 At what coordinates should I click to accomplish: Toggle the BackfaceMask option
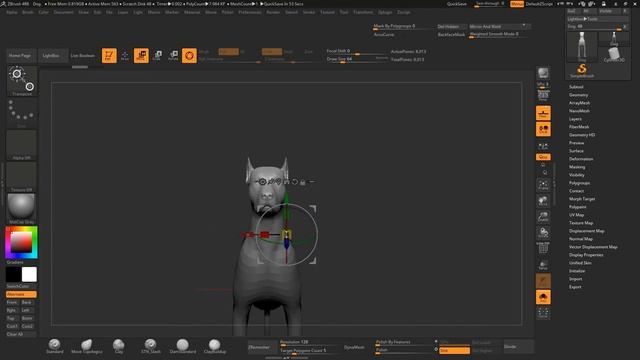(x=451, y=35)
